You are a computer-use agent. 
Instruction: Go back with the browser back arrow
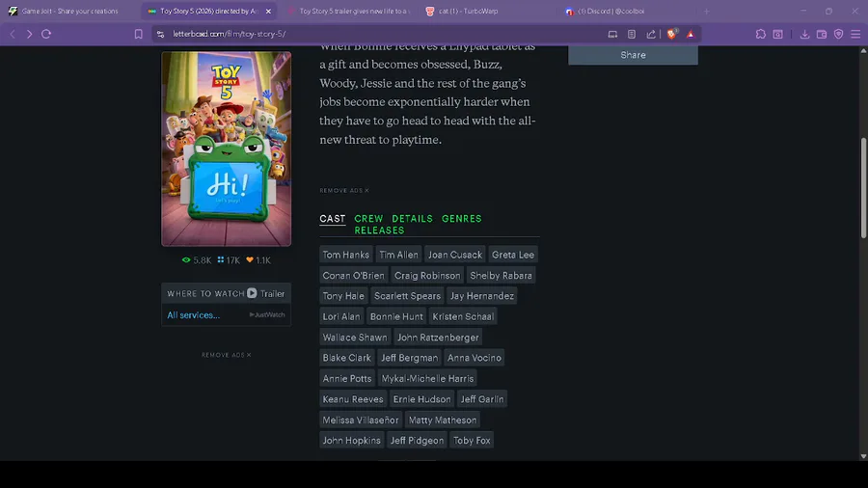tap(13, 34)
